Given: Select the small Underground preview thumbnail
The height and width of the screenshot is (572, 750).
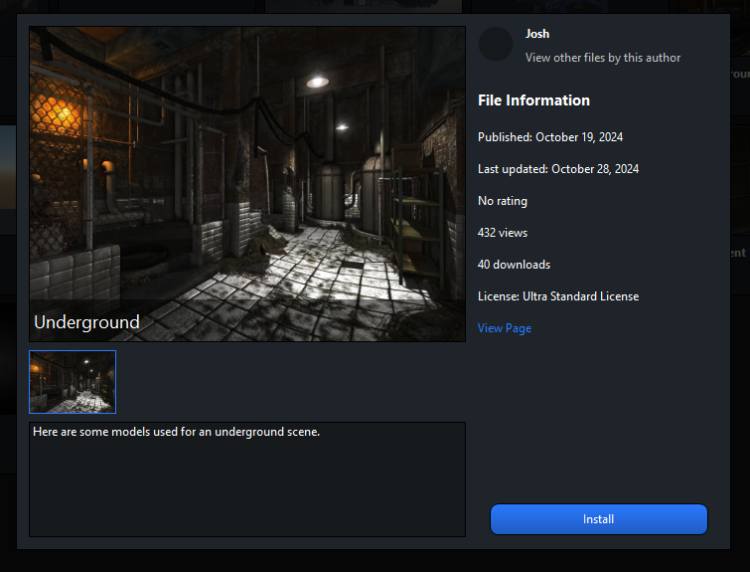Looking at the screenshot, I should coord(73,381).
